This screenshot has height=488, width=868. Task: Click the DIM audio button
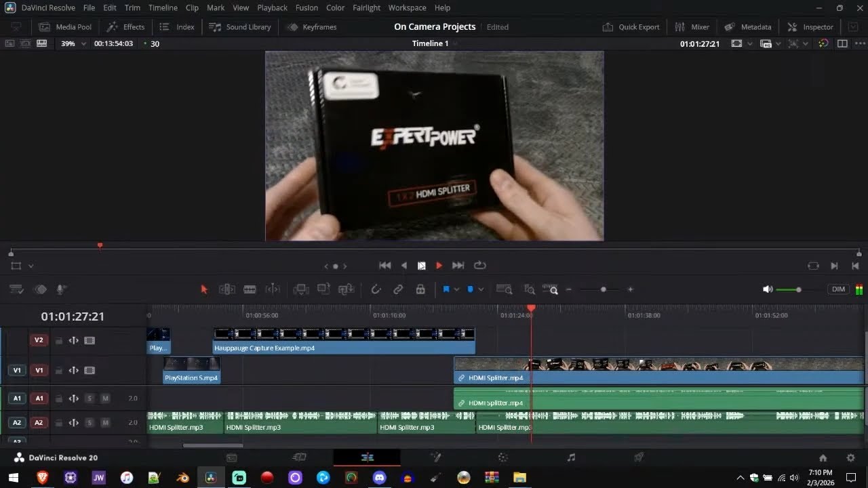point(838,289)
